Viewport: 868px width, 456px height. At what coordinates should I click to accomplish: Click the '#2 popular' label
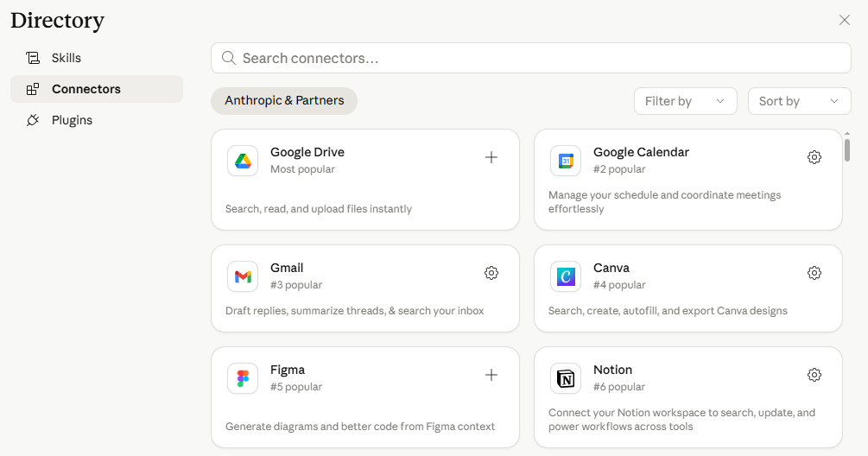(619, 169)
